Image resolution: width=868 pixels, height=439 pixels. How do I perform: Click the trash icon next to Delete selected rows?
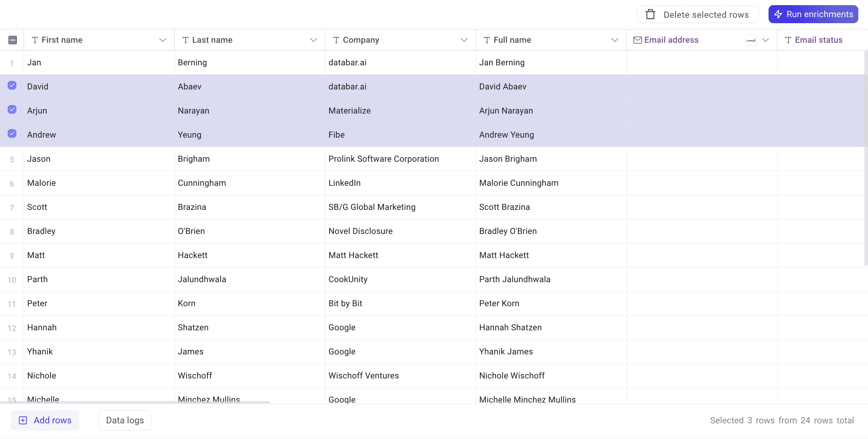tap(650, 14)
